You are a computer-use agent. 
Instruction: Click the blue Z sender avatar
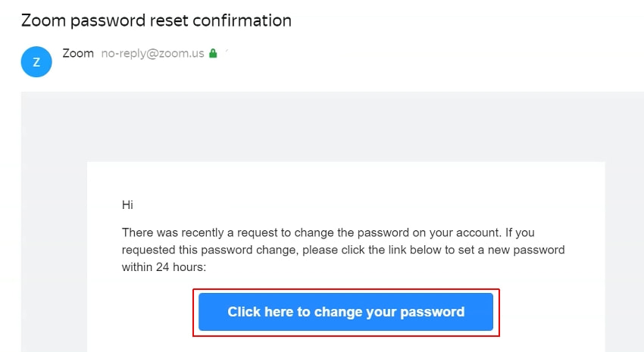coord(36,62)
